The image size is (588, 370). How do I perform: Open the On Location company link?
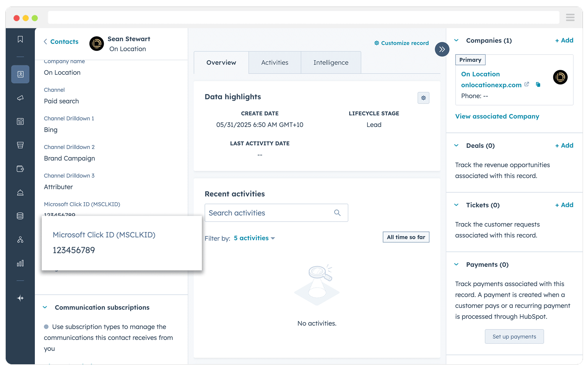pos(481,74)
